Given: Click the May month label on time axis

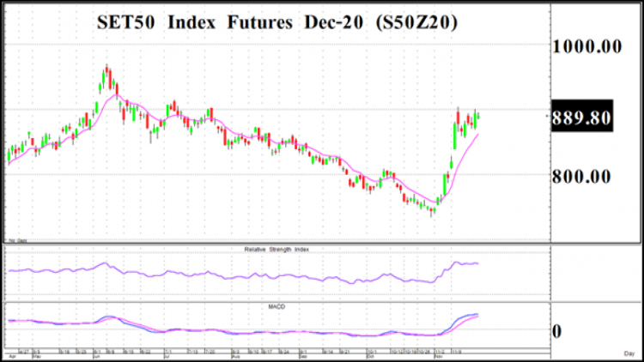Looking at the screenshot, I should (x=37, y=357).
